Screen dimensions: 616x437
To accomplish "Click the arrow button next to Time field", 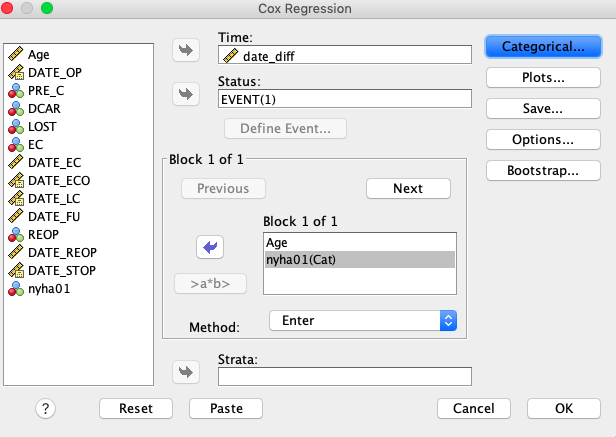I will (186, 50).
